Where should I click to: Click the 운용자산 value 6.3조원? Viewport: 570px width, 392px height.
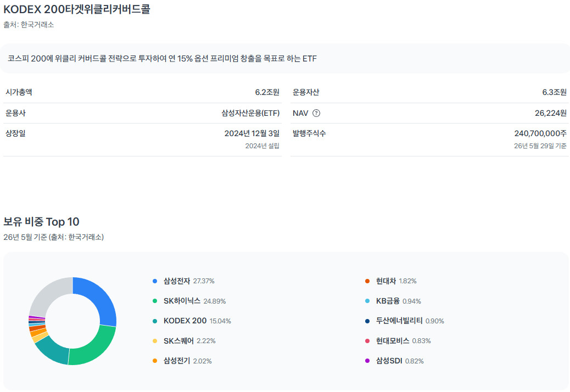[555, 92]
